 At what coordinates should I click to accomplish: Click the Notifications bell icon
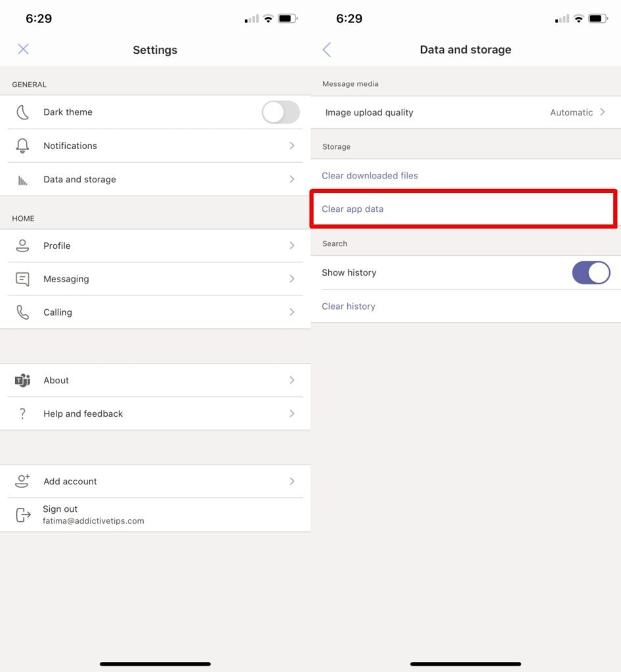pyautogui.click(x=22, y=145)
